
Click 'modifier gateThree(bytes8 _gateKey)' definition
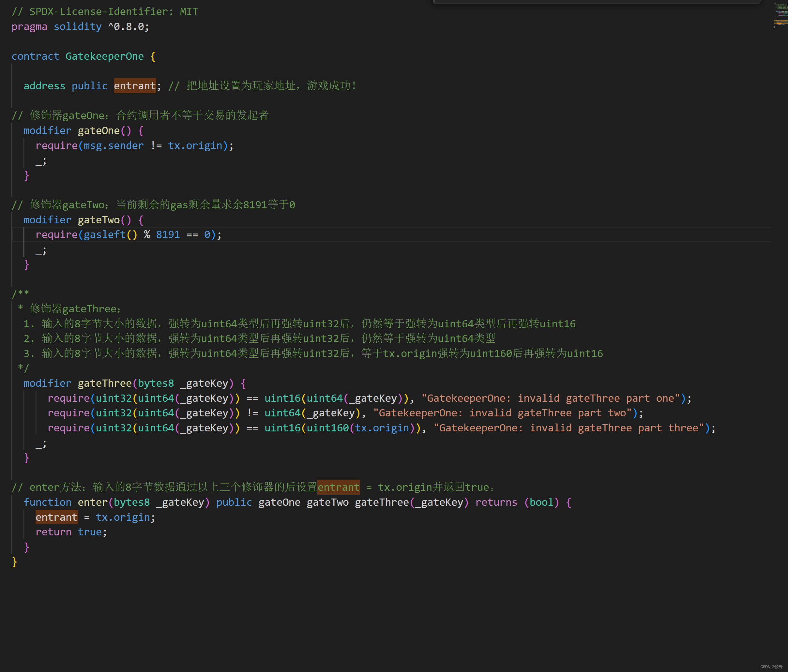coord(135,383)
